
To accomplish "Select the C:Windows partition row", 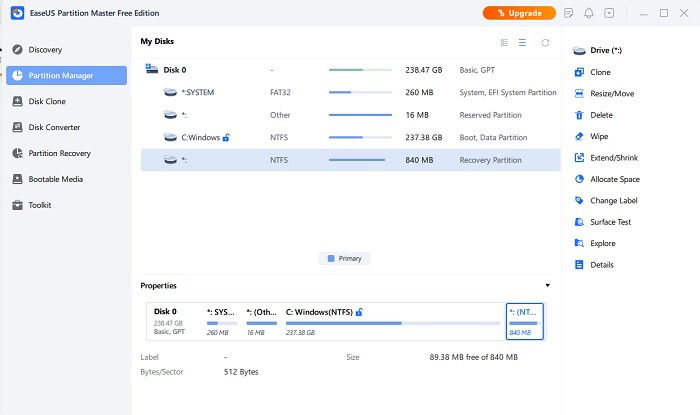I will 350,137.
